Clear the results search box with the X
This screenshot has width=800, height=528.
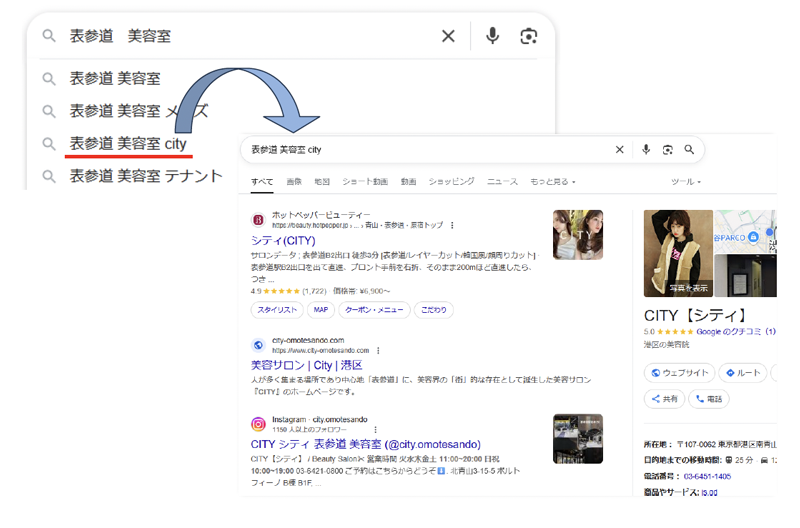(x=619, y=149)
